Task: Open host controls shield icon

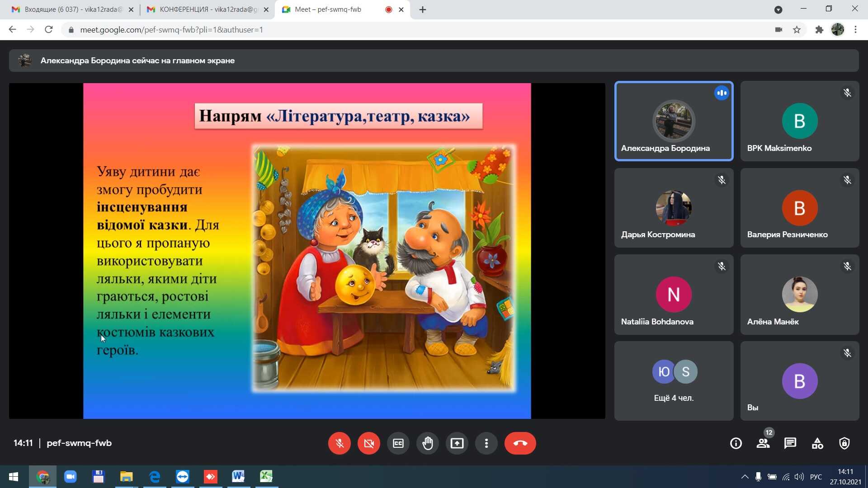Action: point(844,443)
